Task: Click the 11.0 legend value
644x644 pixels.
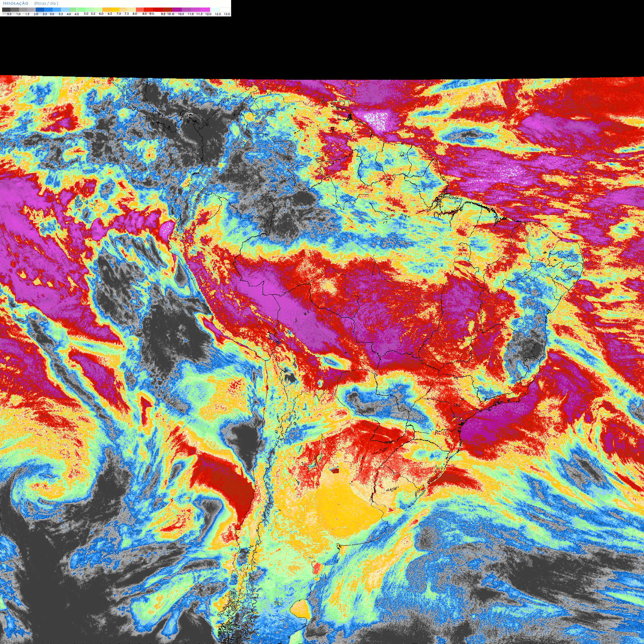Action: tap(191, 14)
